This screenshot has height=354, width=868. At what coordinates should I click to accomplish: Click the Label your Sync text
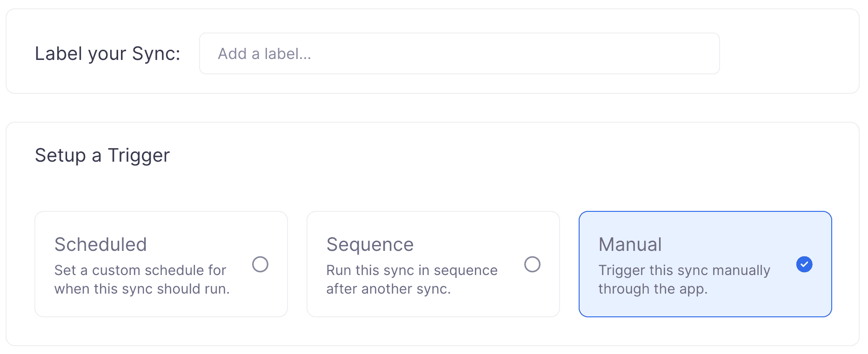[x=108, y=53]
